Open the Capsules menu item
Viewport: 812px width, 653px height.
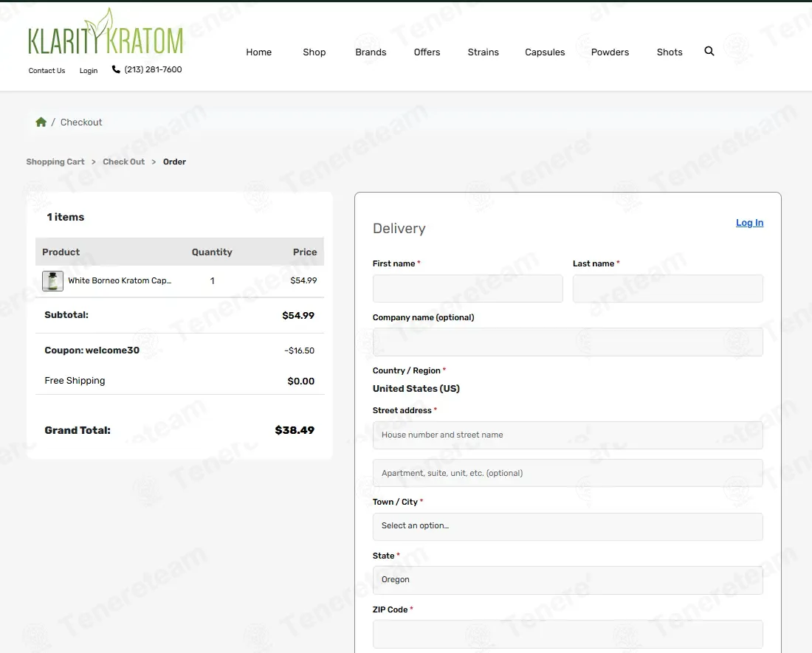[545, 52]
